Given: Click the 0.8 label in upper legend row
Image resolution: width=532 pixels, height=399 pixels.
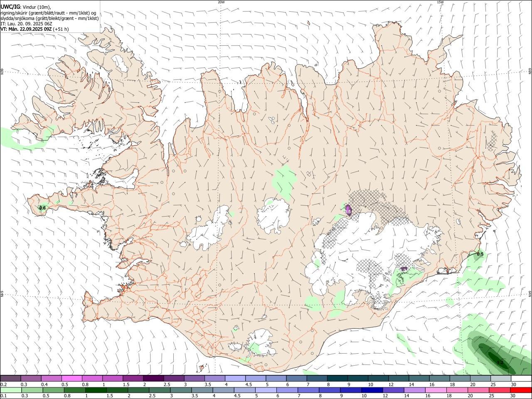Looking at the screenshot, I should tap(85, 384).
